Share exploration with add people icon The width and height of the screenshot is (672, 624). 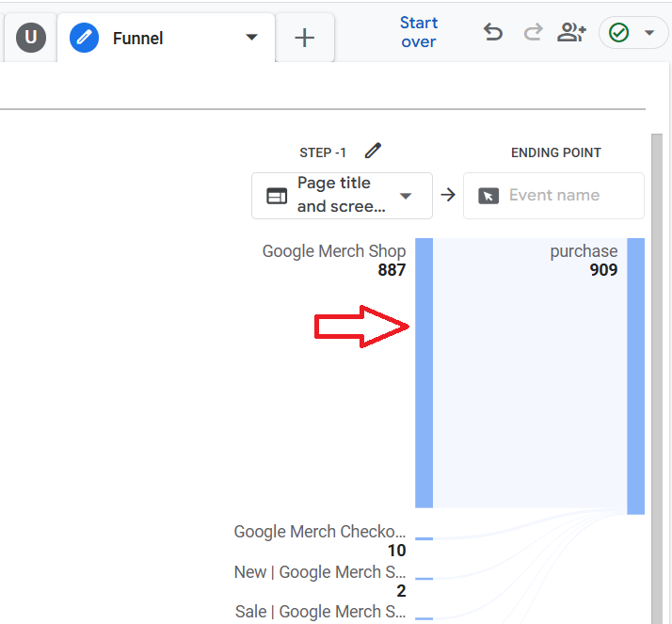click(x=571, y=32)
